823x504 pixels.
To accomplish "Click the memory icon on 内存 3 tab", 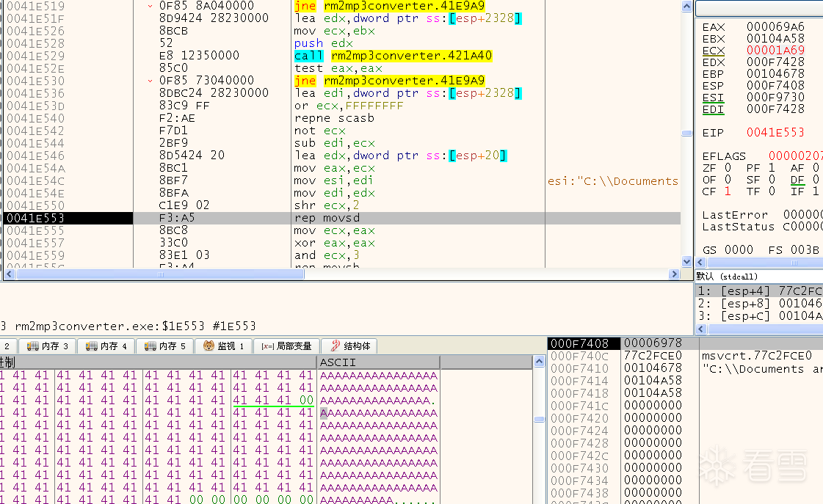I will (x=32, y=346).
